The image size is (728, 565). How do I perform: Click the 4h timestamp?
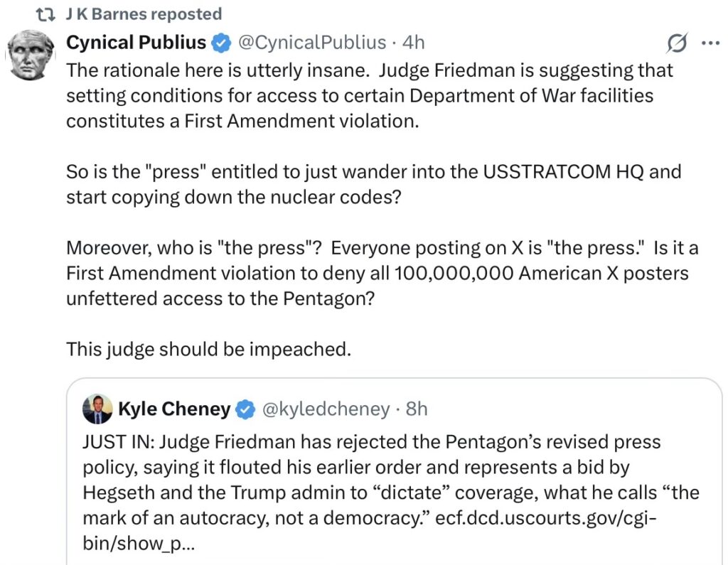pyautogui.click(x=413, y=43)
